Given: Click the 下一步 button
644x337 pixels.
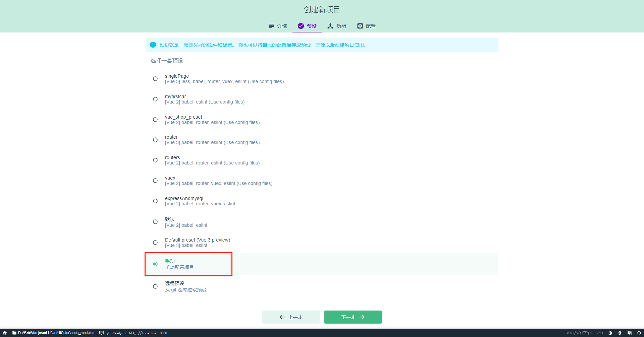Looking at the screenshot, I should [353, 317].
